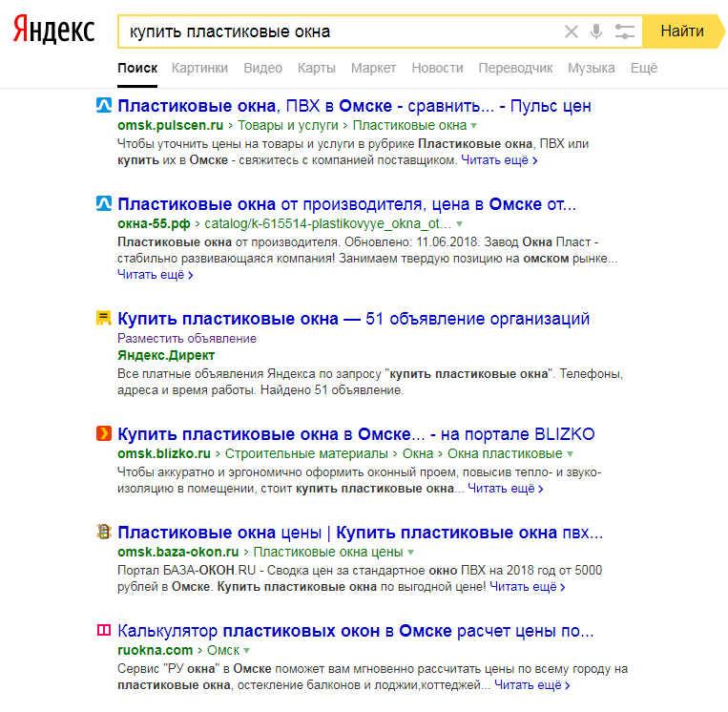Click the pink ruokna.com favicon

104,630
